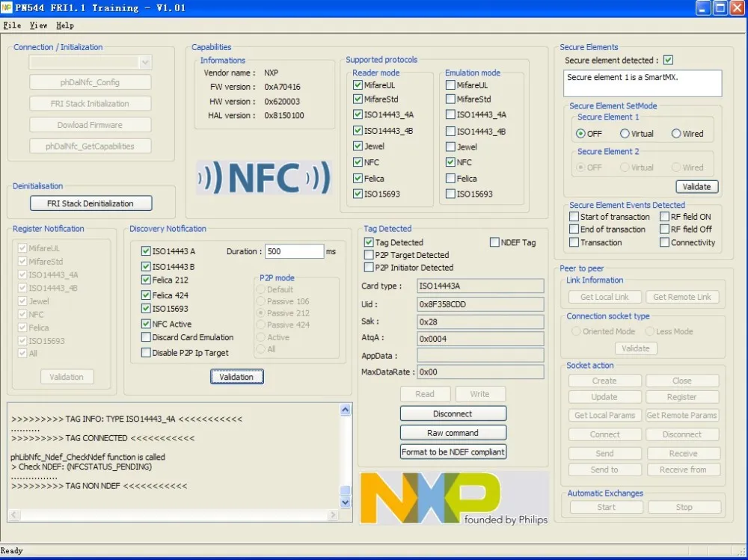Screen dimensions: 748x560
Task: Click the PN544 application icon in title bar
Action: point(7,8)
